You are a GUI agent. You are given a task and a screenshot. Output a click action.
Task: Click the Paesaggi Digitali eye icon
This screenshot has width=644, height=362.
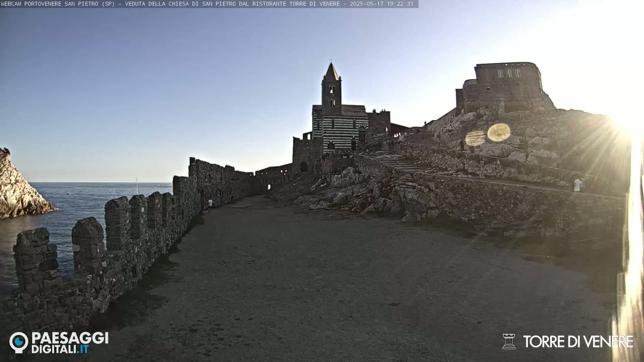pos(19,343)
